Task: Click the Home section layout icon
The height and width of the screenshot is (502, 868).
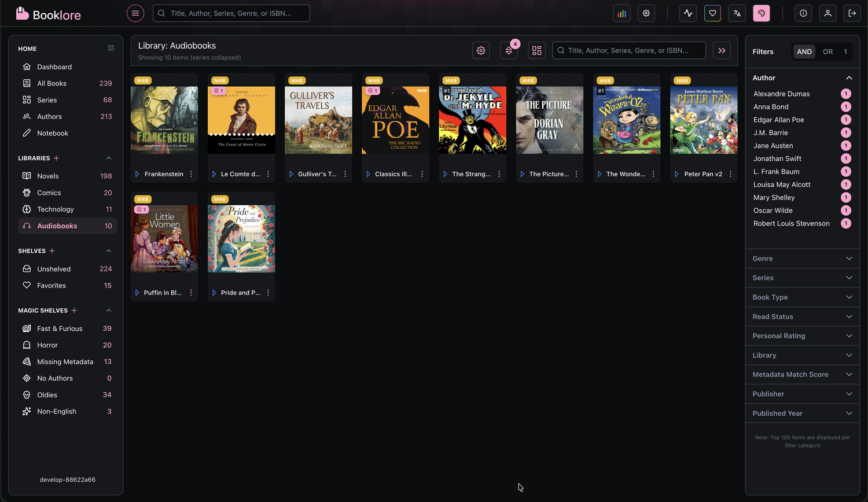Action: coord(111,49)
